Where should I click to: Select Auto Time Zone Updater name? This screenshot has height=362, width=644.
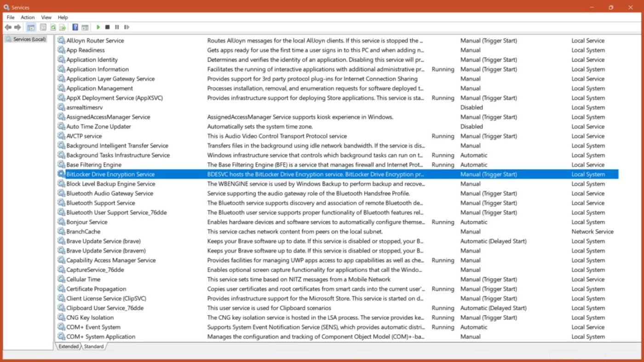point(98,126)
